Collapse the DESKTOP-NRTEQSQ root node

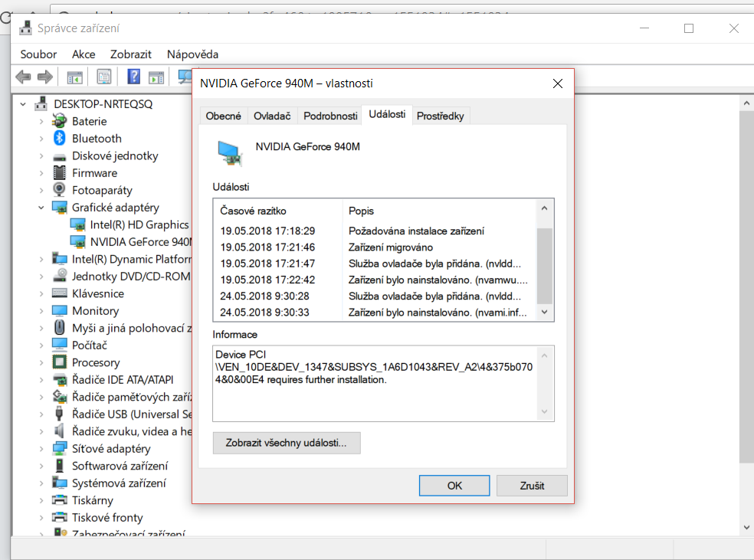tap(23, 104)
